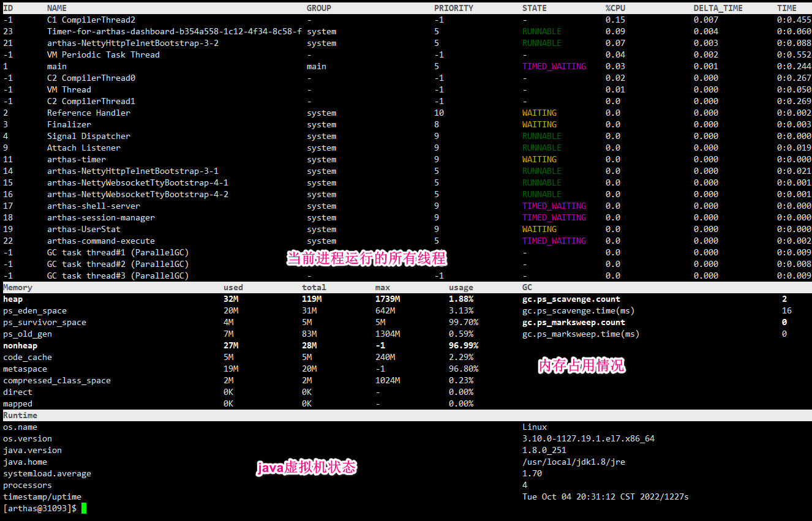This screenshot has height=521, width=812.
Task: Select the arthas-timer thread name
Action: point(77,159)
